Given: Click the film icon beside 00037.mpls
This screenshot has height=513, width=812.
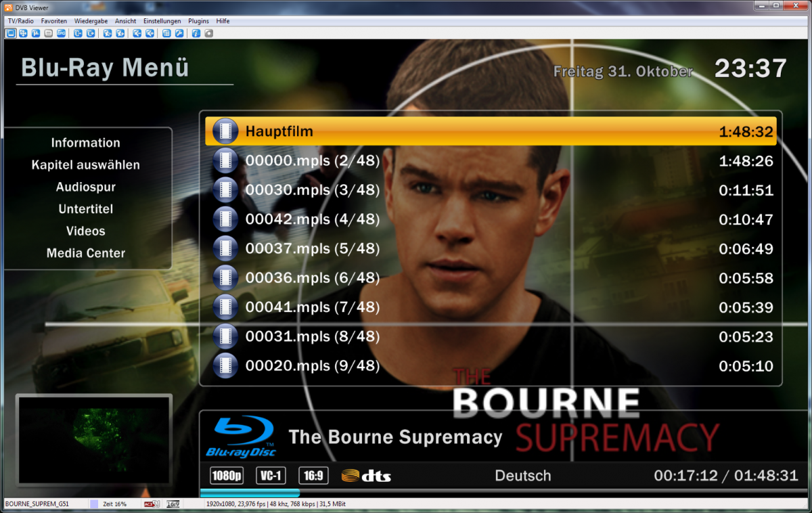Looking at the screenshot, I should (x=225, y=248).
